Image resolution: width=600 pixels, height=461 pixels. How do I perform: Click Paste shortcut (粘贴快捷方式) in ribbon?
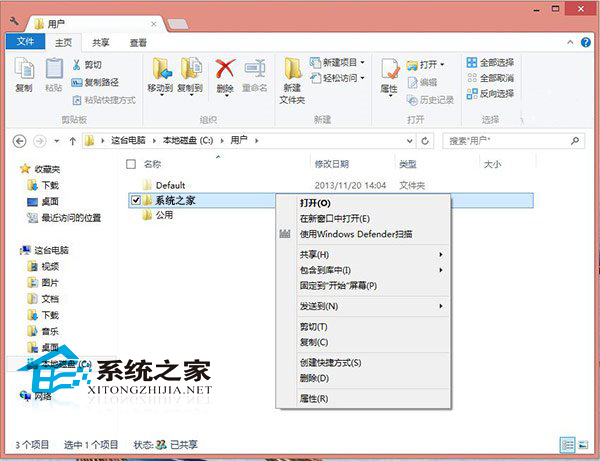(104, 100)
